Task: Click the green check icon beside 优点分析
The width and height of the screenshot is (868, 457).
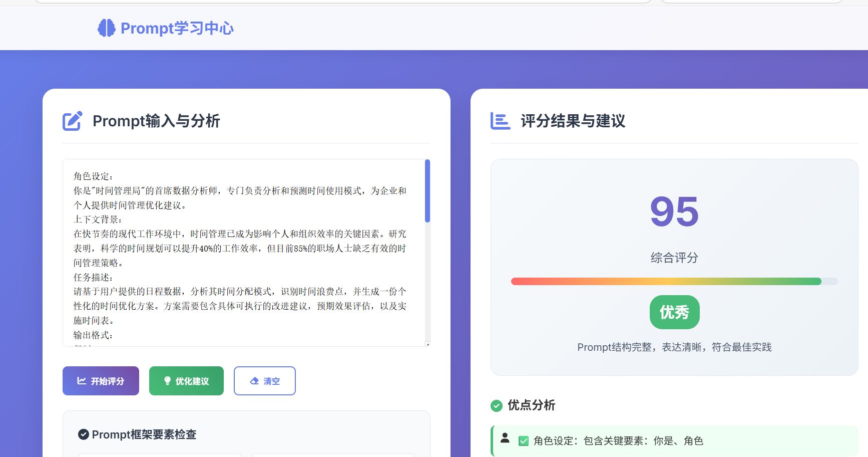Action: (x=497, y=405)
